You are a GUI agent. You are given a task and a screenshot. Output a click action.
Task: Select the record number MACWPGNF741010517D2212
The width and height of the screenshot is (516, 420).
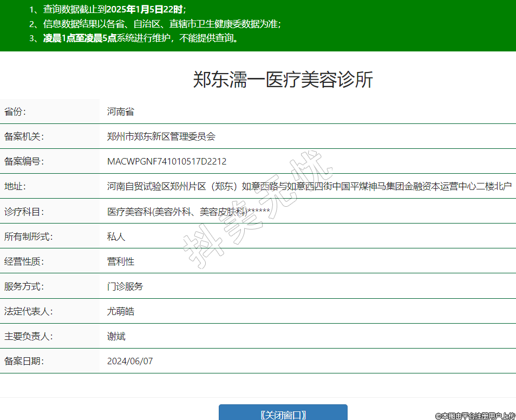click(167, 161)
